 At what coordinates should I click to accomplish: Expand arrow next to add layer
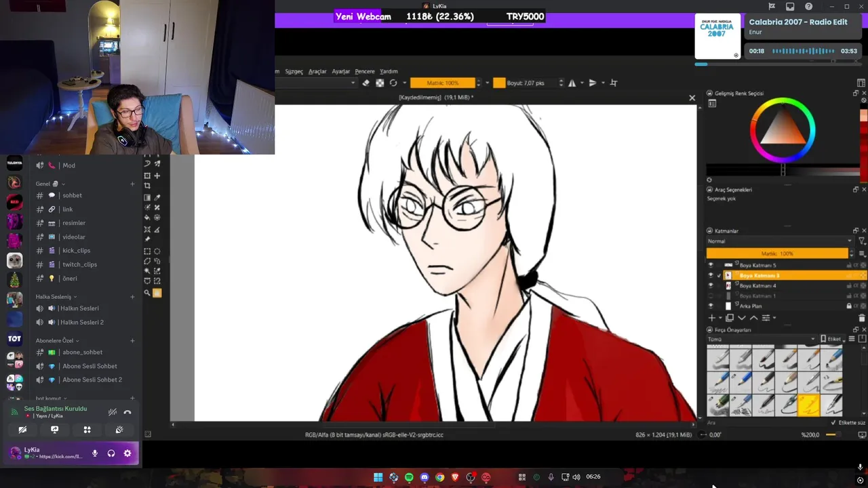720,317
